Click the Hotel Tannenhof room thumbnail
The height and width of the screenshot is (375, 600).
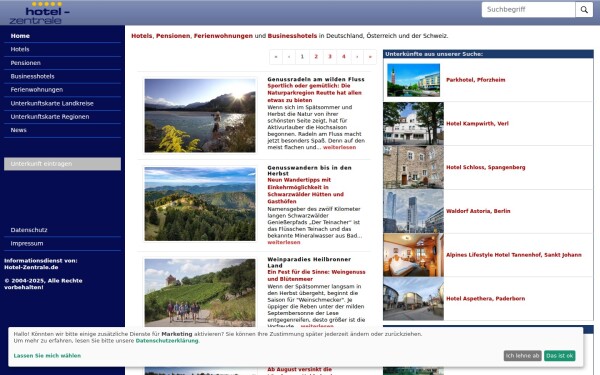(413, 255)
